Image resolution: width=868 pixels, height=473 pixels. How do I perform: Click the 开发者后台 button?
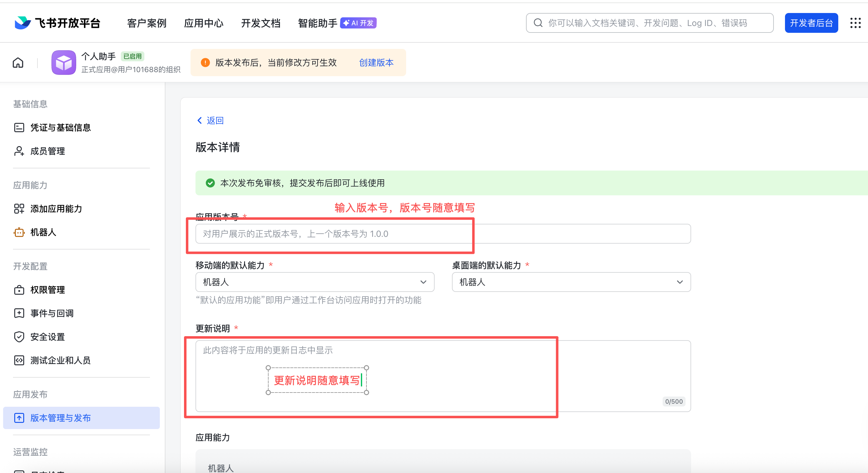(811, 23)
